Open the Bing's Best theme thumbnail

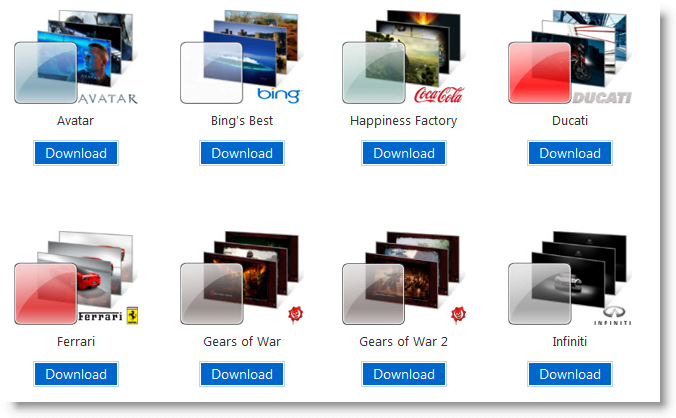[242, 57]
